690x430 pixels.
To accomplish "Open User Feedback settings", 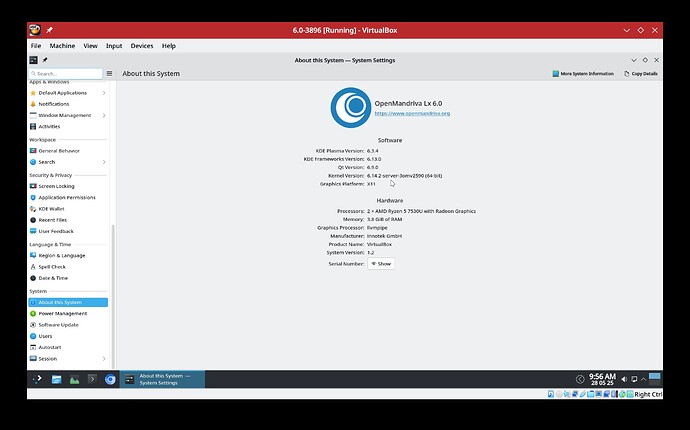I will [x=68, y=231].
